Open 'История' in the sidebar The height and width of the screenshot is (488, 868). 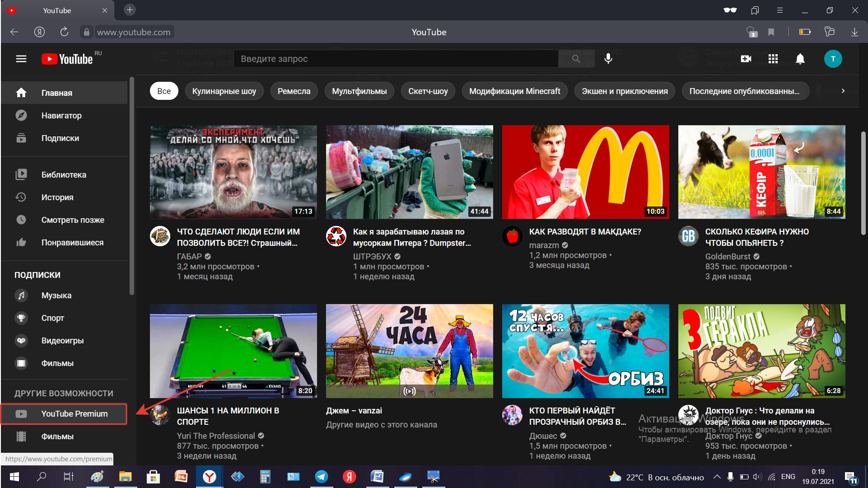[x=57, y=197]
